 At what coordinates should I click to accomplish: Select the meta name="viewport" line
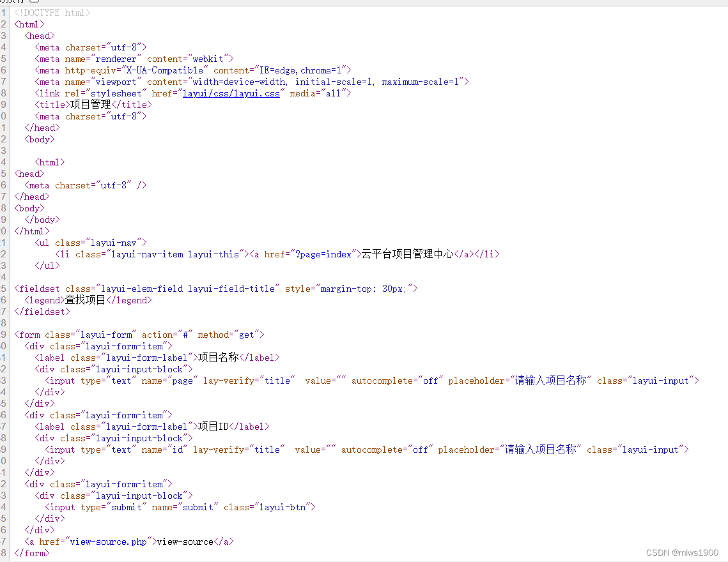(252, 82)
